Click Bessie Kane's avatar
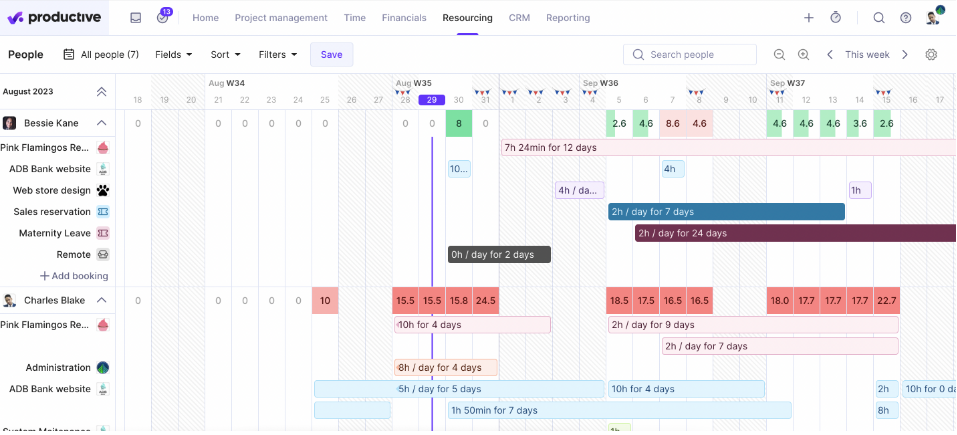 point(9,123)
